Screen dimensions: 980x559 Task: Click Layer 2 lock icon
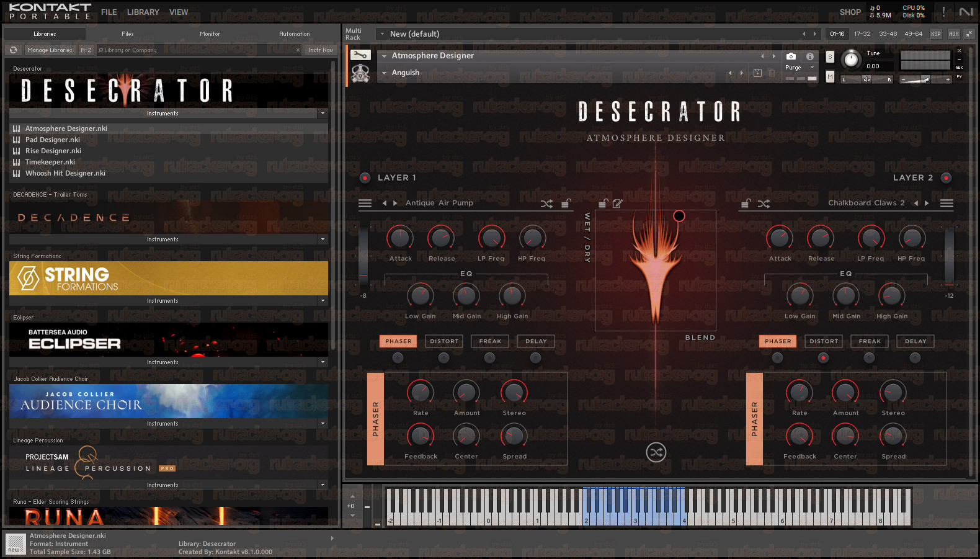[746, 203]
